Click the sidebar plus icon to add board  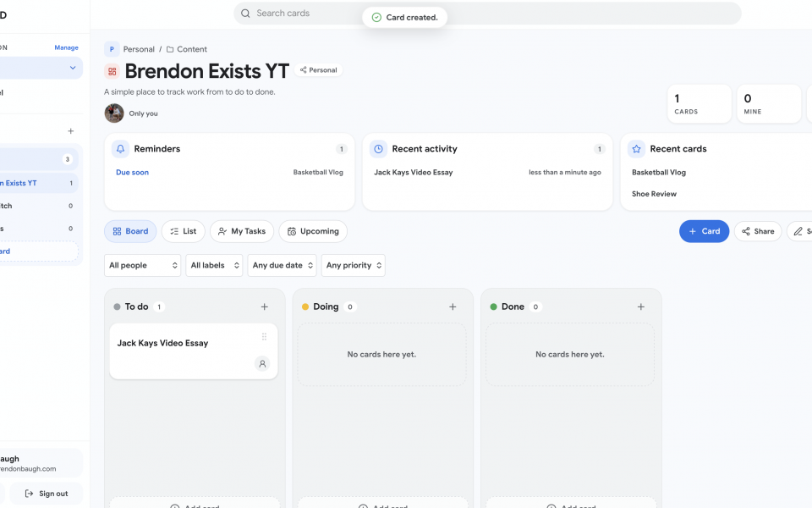click(71, 131)
